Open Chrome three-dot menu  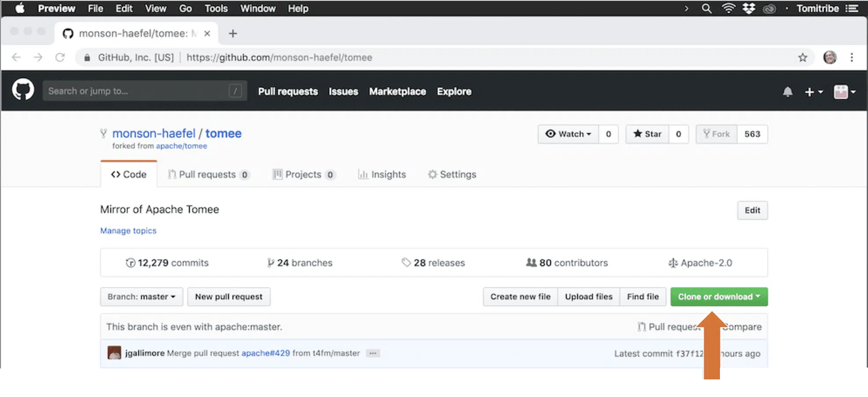pos(851,58)
